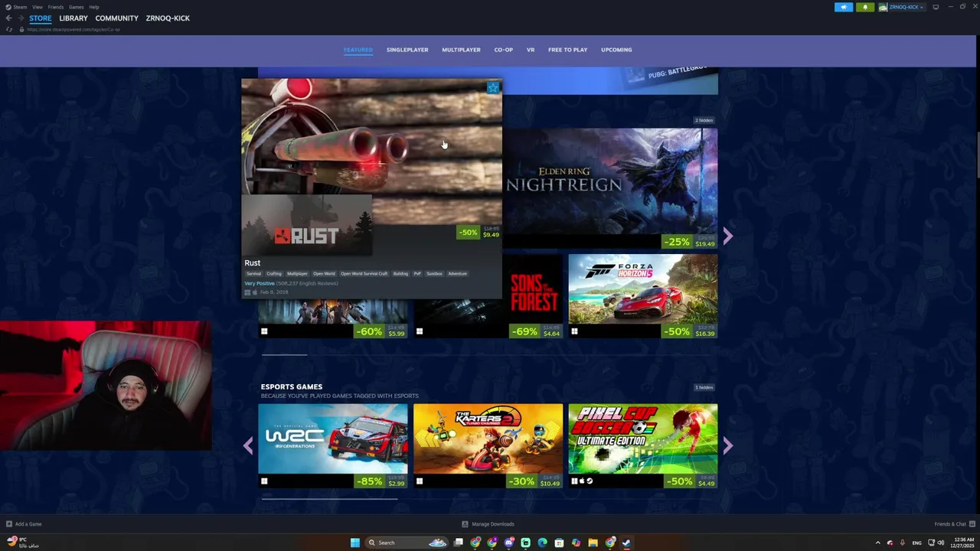Click the page vertical scrollbar
The width and height of the screenshot is (980, 551).
pos(978,156)
